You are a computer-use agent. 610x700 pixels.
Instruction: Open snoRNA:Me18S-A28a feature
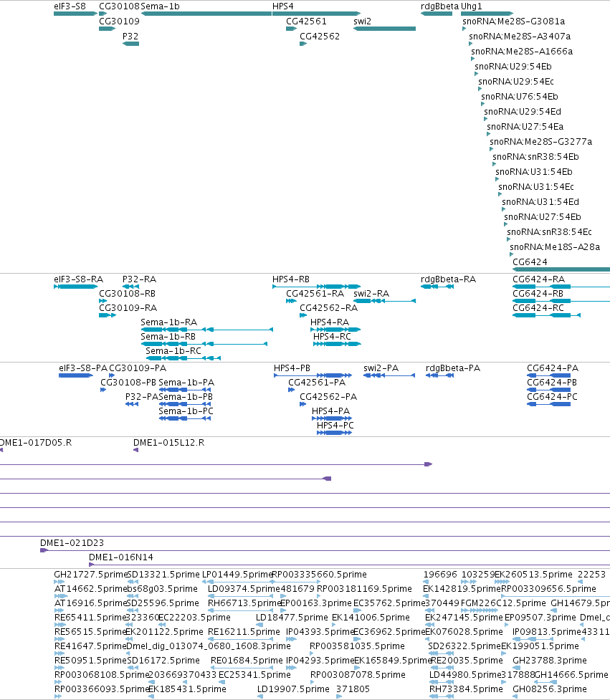pos(513,254)
